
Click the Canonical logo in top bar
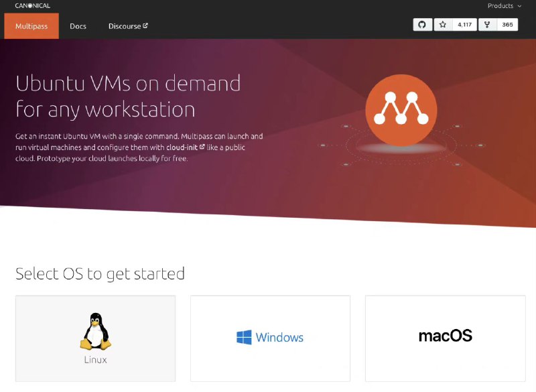coord(31,5)
